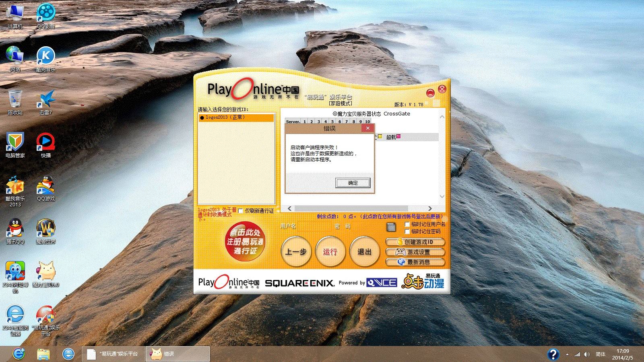
Task: Open 快播 desktop icon
Action: 46,146
